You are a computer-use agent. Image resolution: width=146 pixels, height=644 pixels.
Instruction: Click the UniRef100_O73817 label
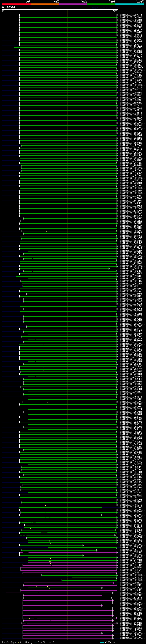[131, 118]
